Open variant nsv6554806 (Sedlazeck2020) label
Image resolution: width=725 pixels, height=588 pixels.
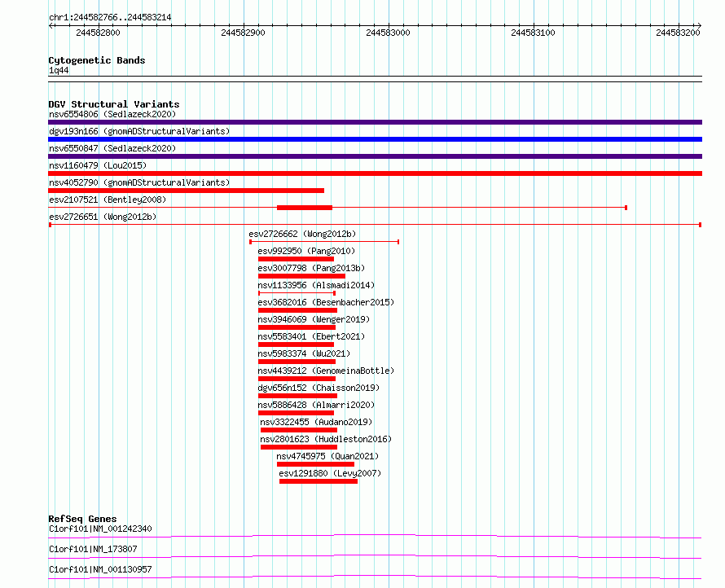112,114
